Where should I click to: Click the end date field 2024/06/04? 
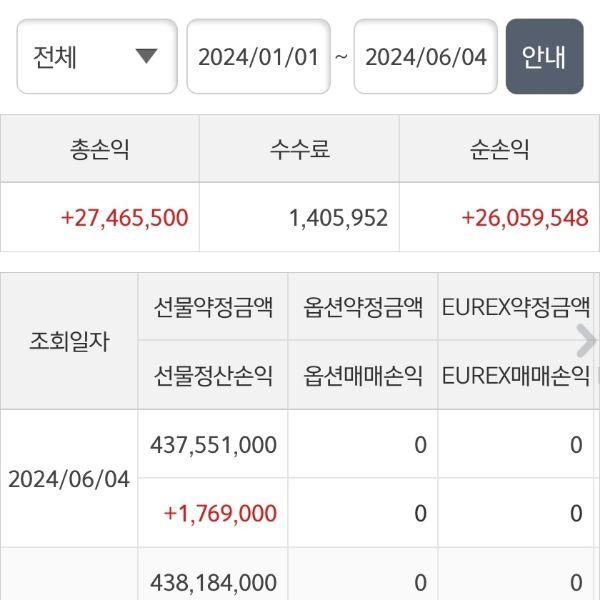[x=425, y=56]
